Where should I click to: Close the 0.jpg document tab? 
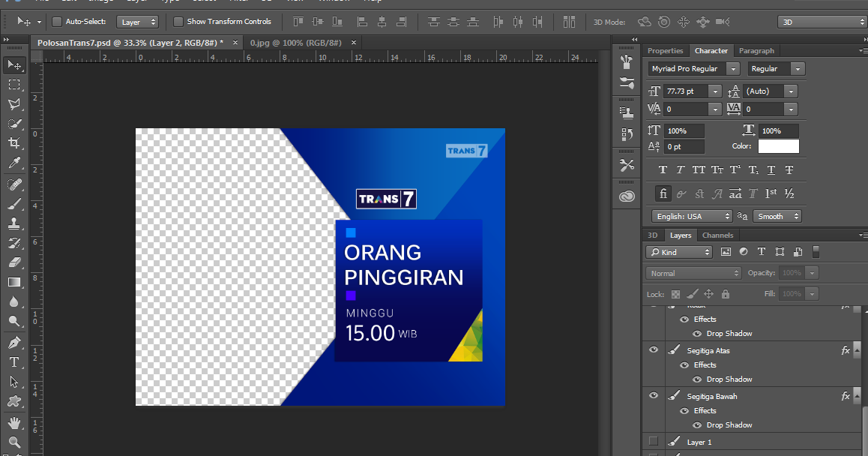click(x=353, y=43)
